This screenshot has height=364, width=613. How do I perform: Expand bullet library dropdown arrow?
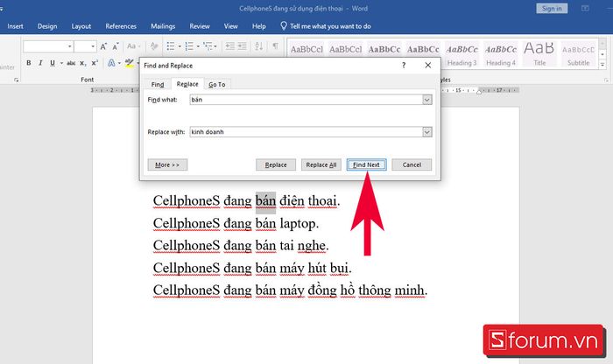pos(180,46)
